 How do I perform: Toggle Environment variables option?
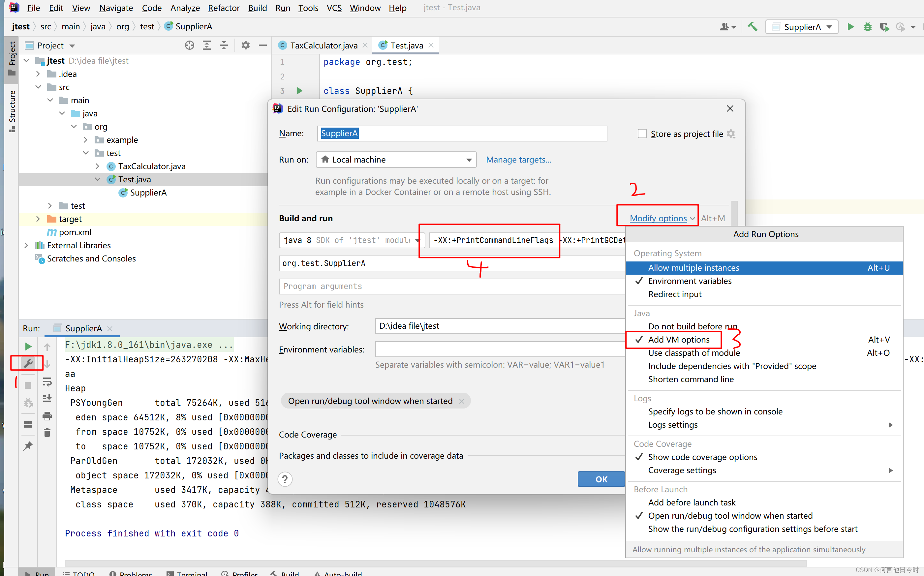coord(690,281)
